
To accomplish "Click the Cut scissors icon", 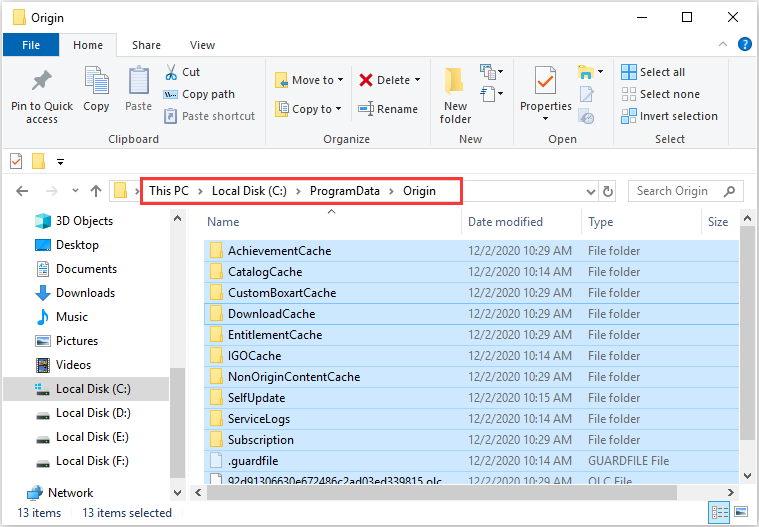I will click(170, 72).
